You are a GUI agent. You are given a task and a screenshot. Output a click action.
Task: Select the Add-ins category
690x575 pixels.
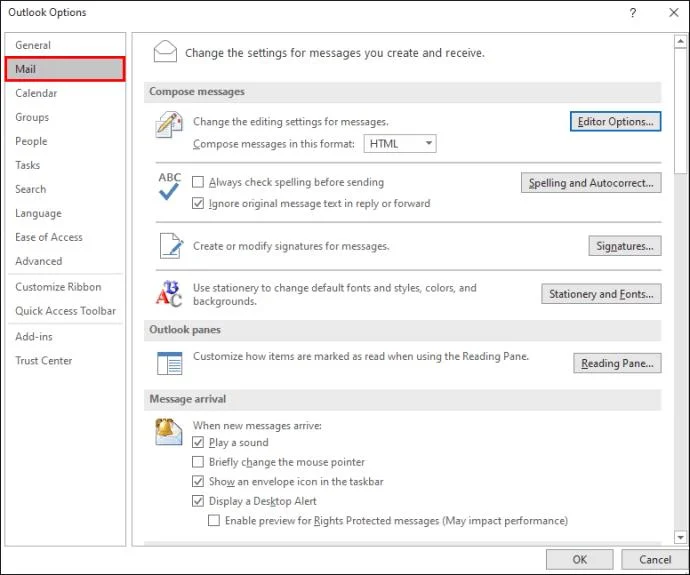[65, 336]
